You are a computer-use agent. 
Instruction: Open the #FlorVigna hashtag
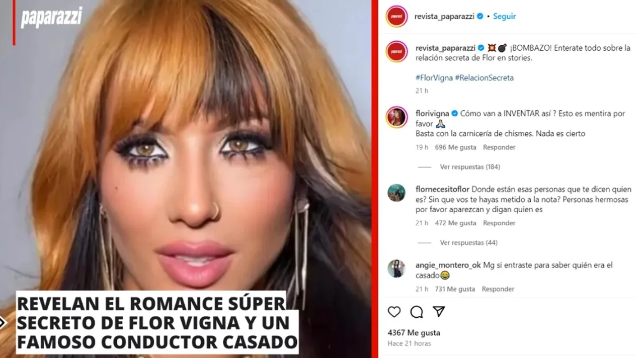click(x=434, y=78)
